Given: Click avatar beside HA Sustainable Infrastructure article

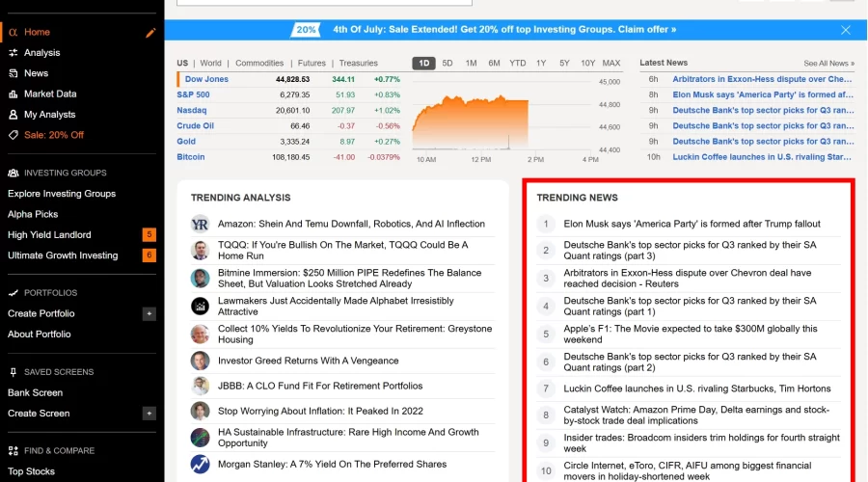Looking at the screenshot, I should click(x=200, y=438).
